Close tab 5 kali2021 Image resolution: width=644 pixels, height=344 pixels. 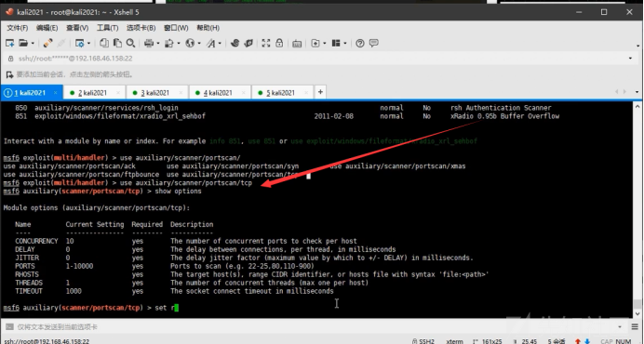pos(306,93)
